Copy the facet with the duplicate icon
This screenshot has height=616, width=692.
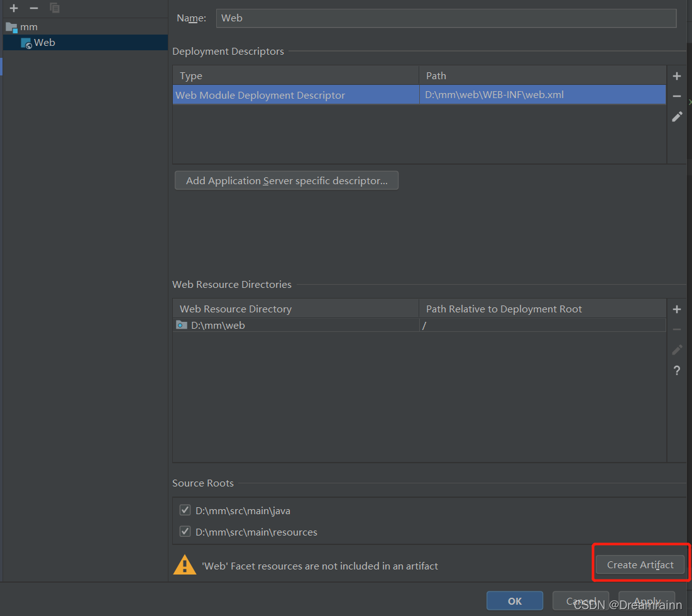point(54,8)
